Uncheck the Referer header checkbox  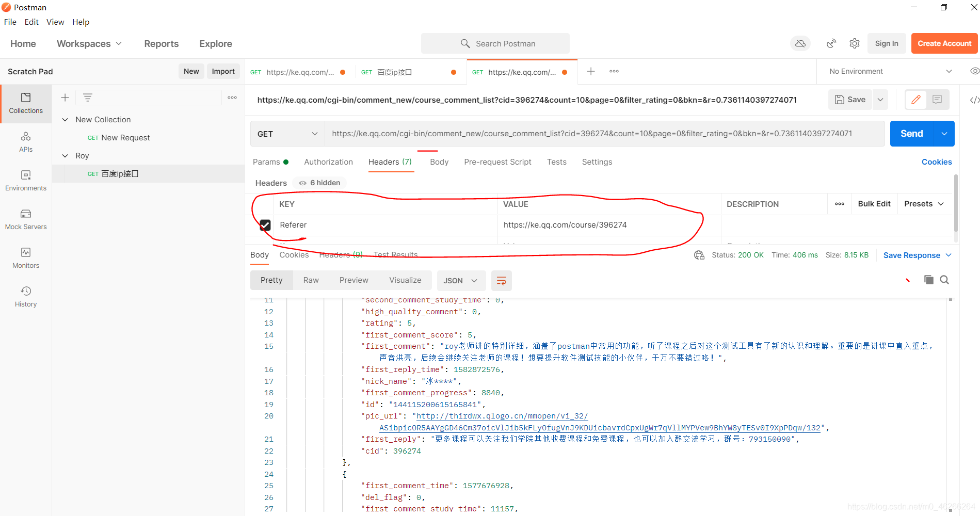pyautogui.click(x=265, y=225)
